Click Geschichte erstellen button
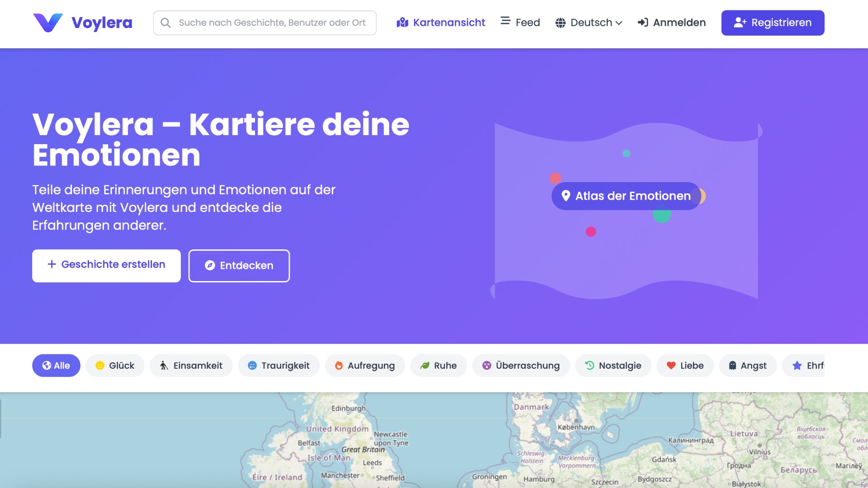The height and width of the screenshot is (488, 868). click(106, 266)
